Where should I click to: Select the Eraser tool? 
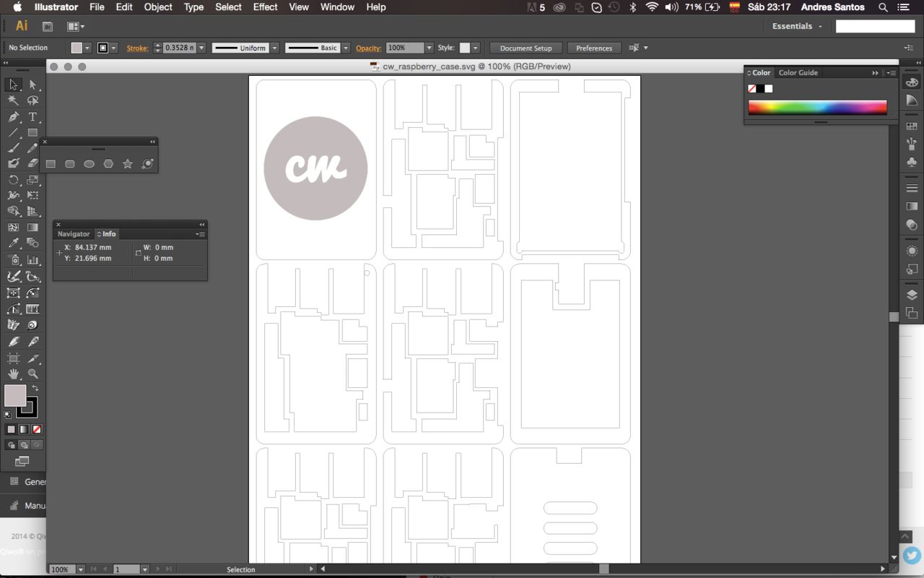point(32,164)
